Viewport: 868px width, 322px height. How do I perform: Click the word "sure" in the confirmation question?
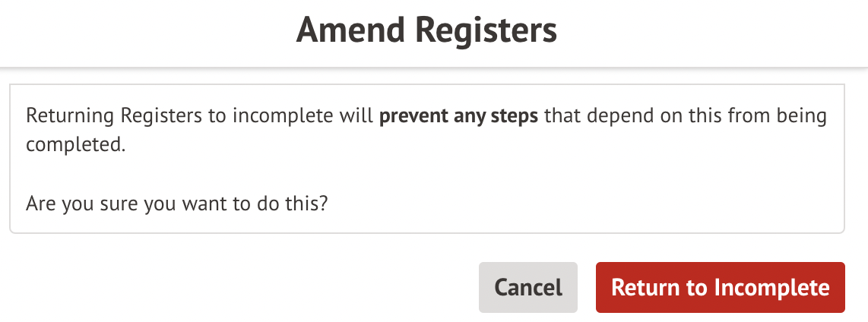pyautogui.click(x=112, y=204)
